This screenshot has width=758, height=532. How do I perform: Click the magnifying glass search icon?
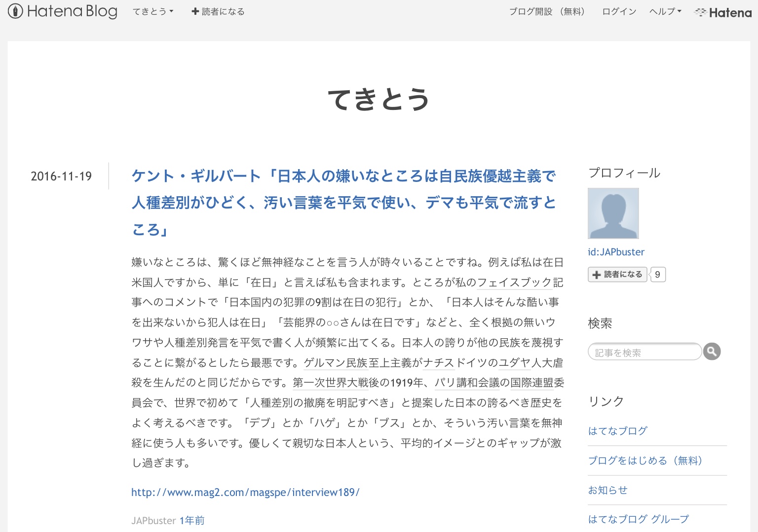[712, 352]
